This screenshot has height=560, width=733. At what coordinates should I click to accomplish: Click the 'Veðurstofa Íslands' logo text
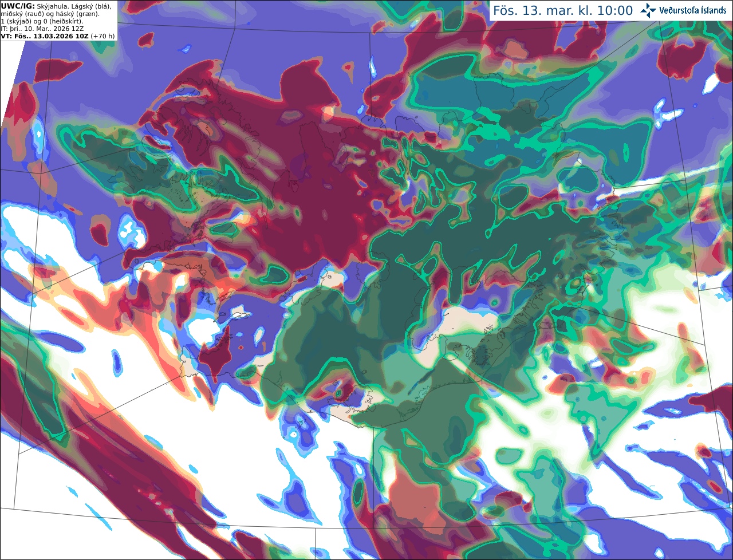pos(693,10)
